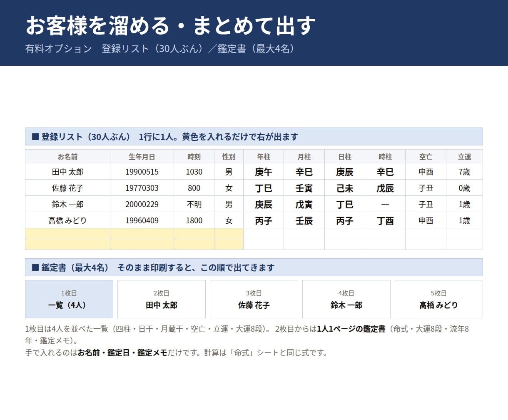The height and width of the screenshot is (420, 508).
Task: Click birthdate cell 19900515
Action: 142,172
